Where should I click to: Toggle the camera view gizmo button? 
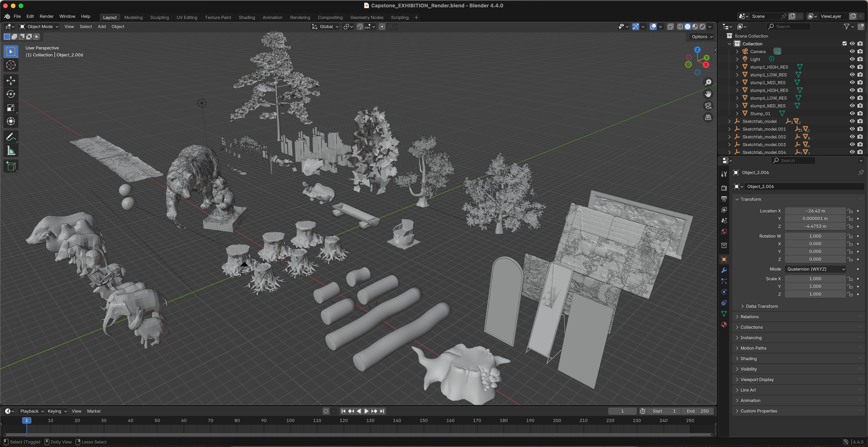[x=708, y=106]
